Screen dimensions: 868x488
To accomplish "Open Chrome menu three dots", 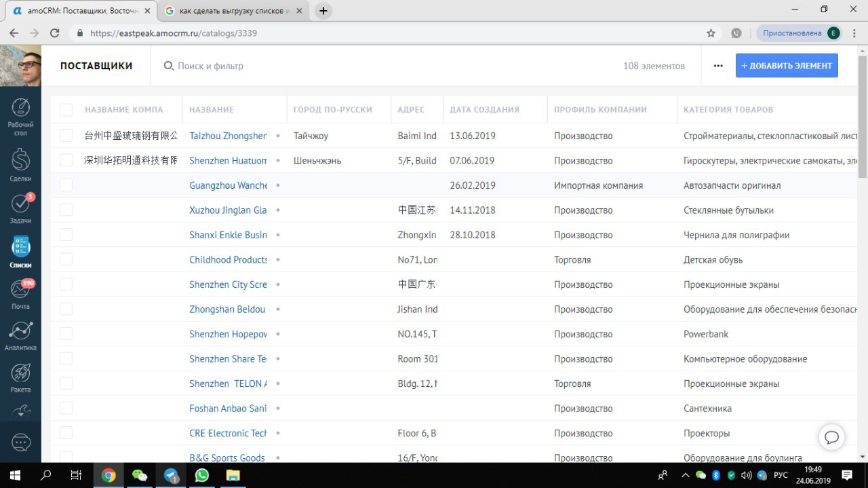I will pos(854,33).
